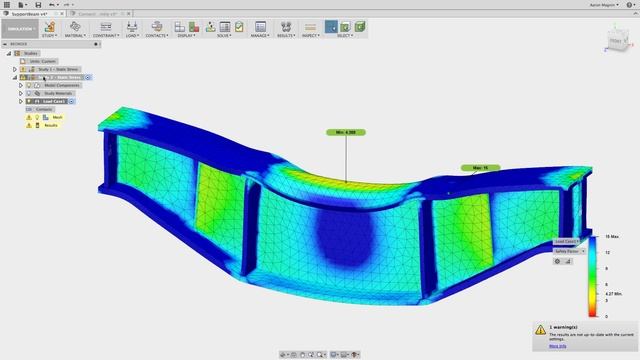The height and width of the screenshot is (360, 640).
Task: Collapse the Browser panel arrow
Action: coord(5,44)
